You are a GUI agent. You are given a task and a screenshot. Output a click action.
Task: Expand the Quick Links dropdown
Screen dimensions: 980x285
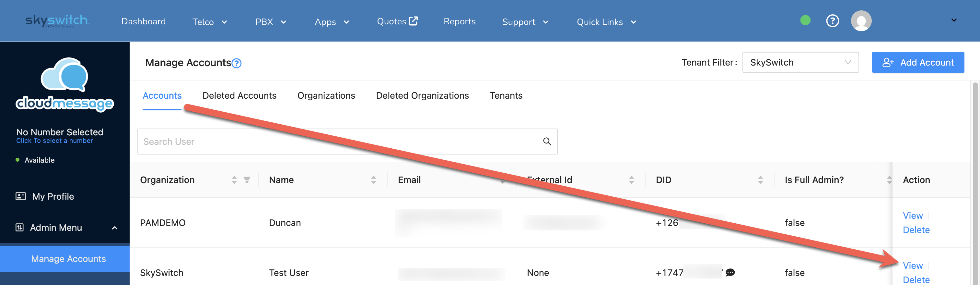pyautogui.click(x=606, y=22)
